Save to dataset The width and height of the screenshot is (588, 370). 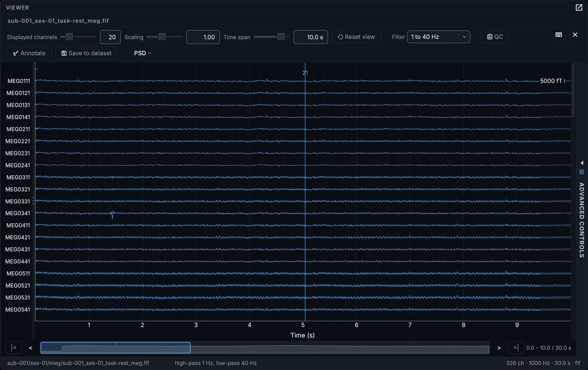click(86, 53)
